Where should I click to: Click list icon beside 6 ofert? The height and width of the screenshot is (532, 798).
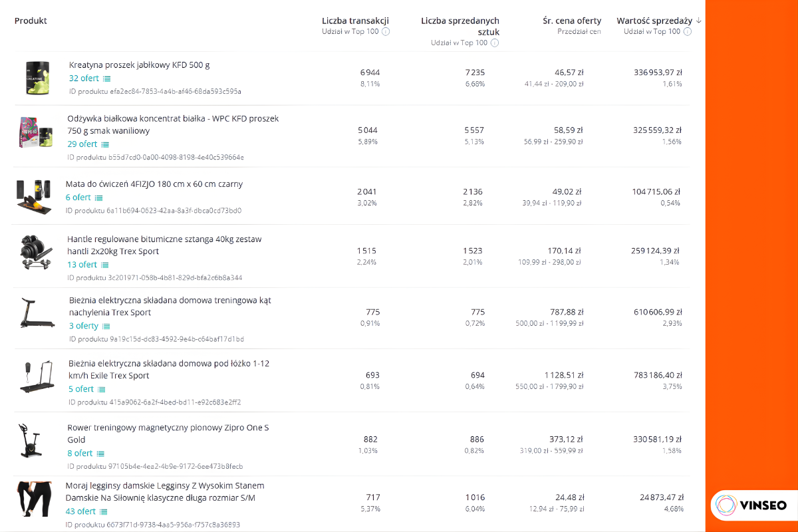98,198
